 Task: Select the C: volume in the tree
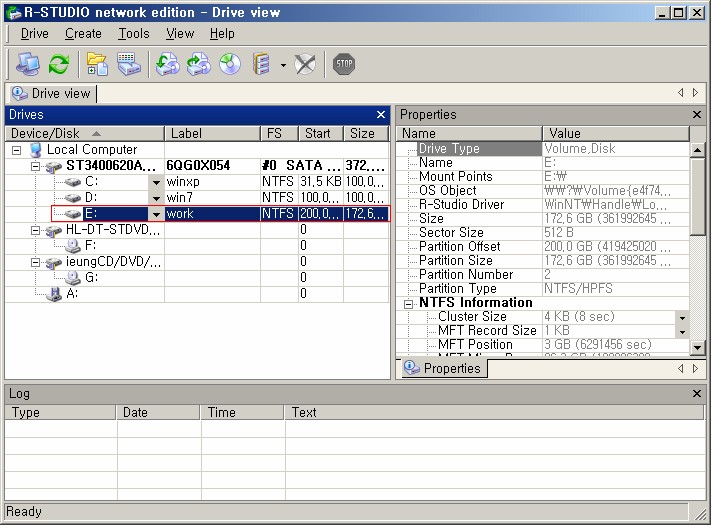click(92, 182)
